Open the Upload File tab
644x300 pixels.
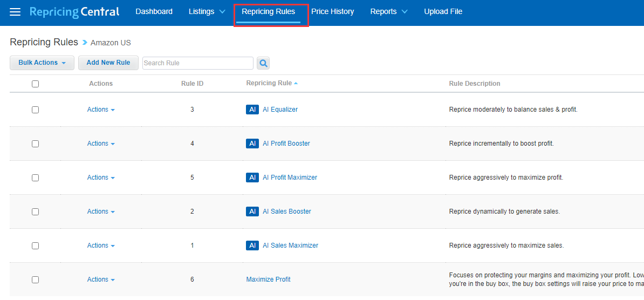tap(443, 11)
